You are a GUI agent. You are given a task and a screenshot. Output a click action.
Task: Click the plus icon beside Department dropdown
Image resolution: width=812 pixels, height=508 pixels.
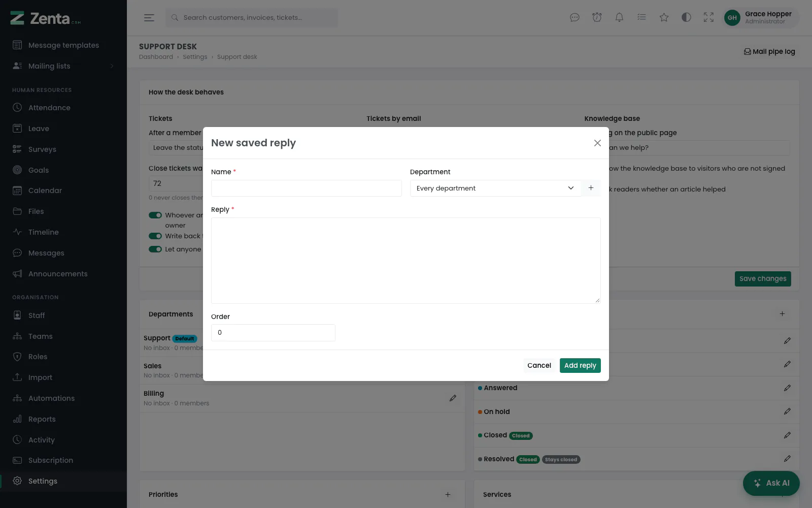tap(591, 188)
